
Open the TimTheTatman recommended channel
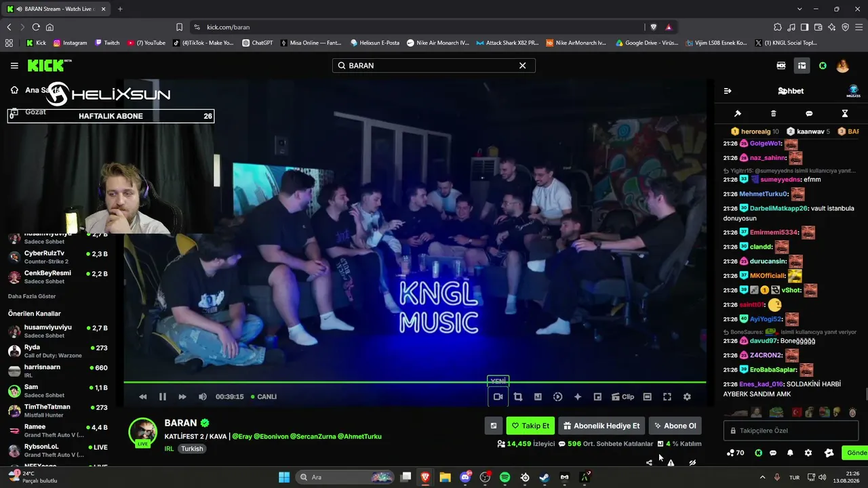click(x=58, y=411)
